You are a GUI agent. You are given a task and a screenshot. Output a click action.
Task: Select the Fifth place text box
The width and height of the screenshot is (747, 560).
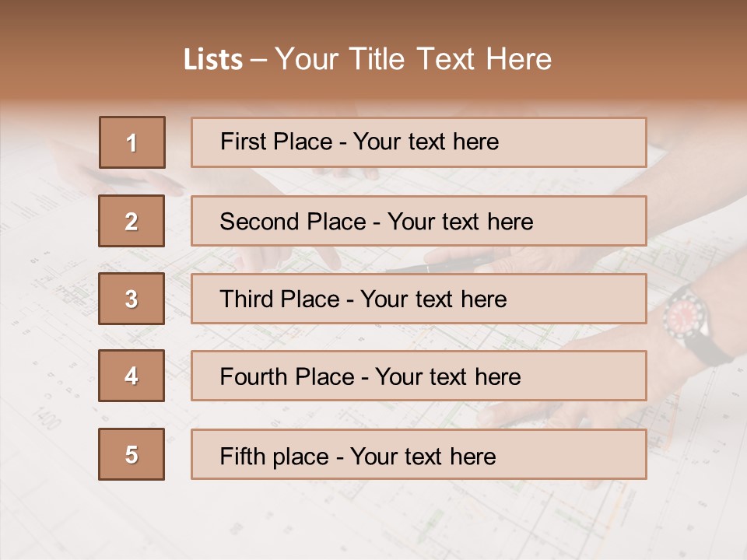pyautogui.click(x=419, y=454)
